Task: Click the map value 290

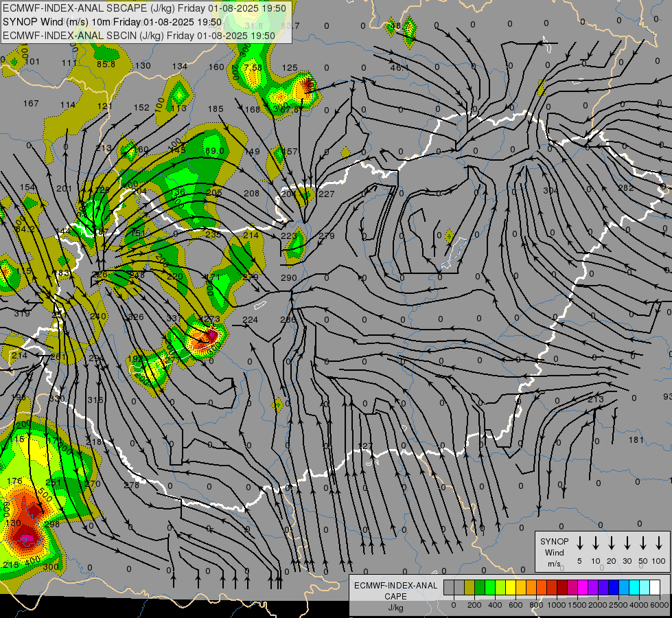Action: 288,278
